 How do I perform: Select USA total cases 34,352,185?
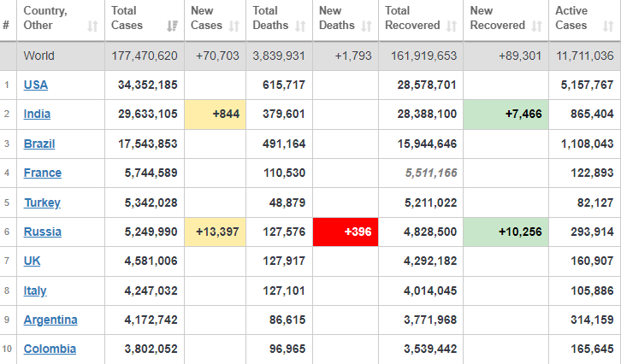[148, 85]
